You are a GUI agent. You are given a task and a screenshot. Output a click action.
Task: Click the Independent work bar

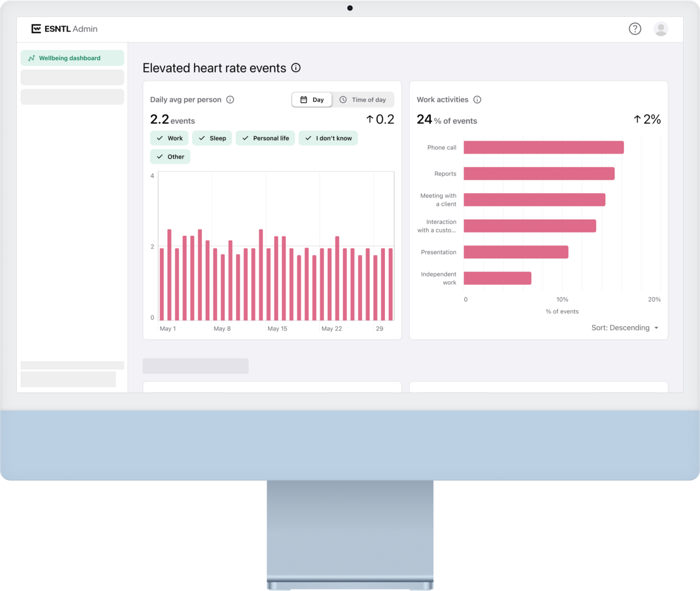click(x=497, y=278)
